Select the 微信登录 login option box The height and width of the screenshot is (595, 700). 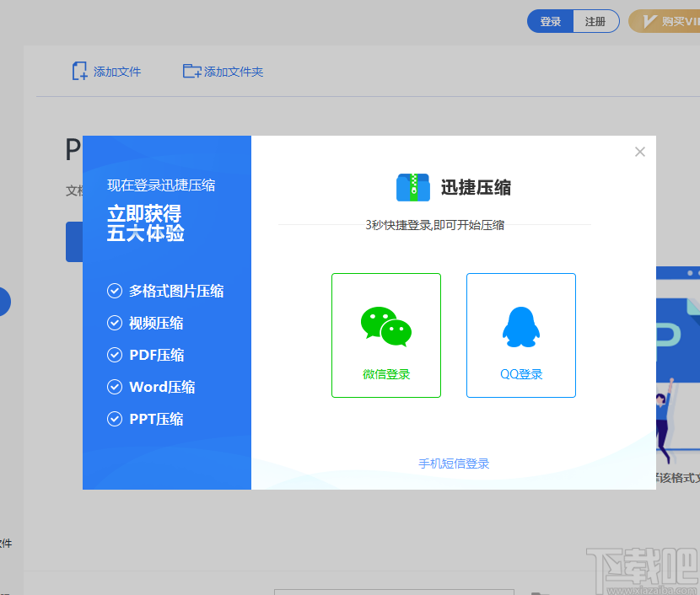point(385,335)
